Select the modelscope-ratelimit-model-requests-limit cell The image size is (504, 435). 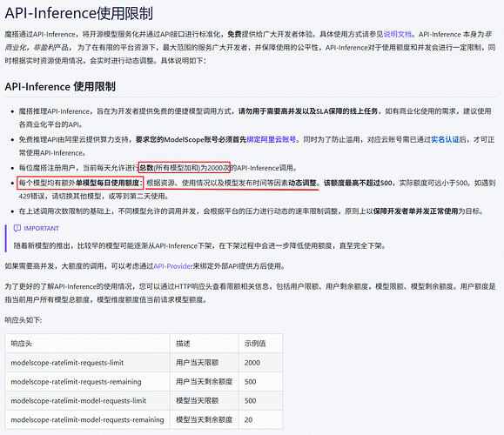point(87,400)
